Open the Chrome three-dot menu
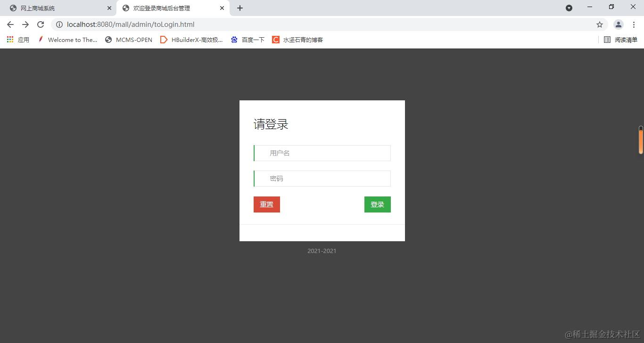The height and width of the screenshot is (343, 644). point(634,24)
